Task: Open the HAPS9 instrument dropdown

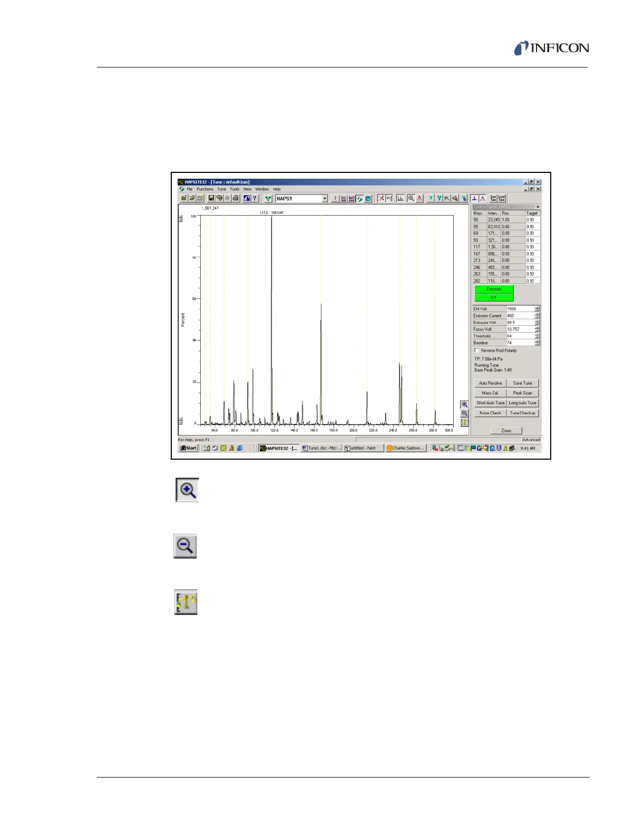Action: [325, 199]
